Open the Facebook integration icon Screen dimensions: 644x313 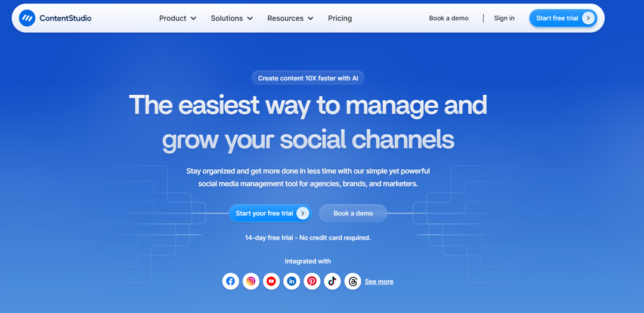230,281
